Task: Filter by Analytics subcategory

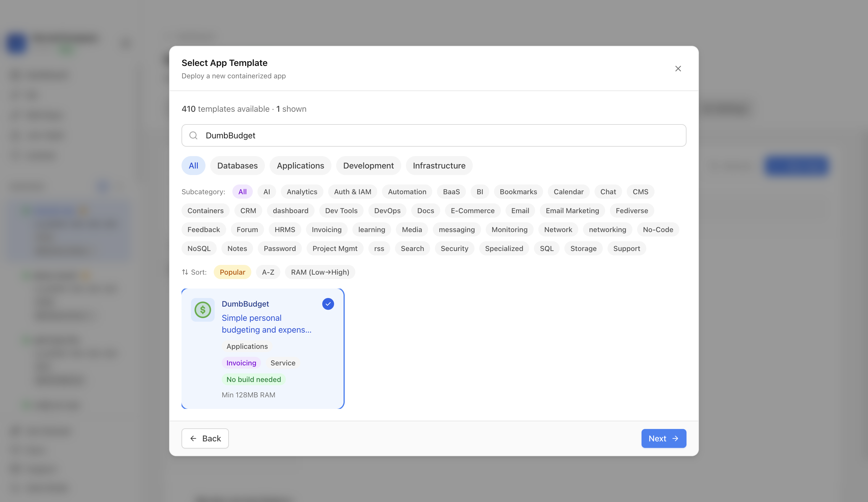Action: point(302,192)
